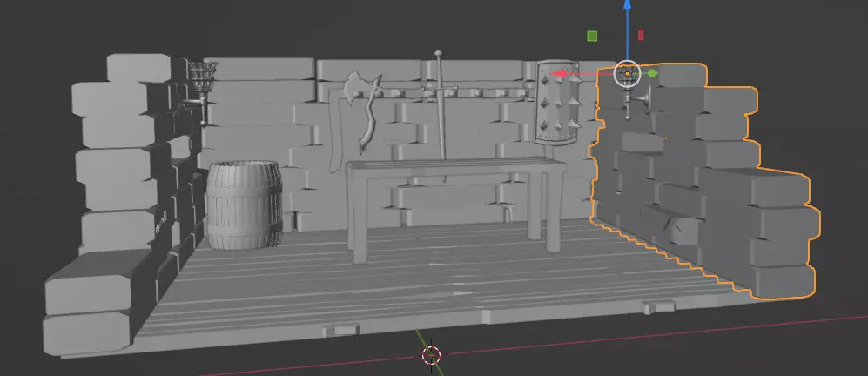Click the red X-axis gizmo arrow
Viewport: 868px width, 376px height.
coord(558,74)
